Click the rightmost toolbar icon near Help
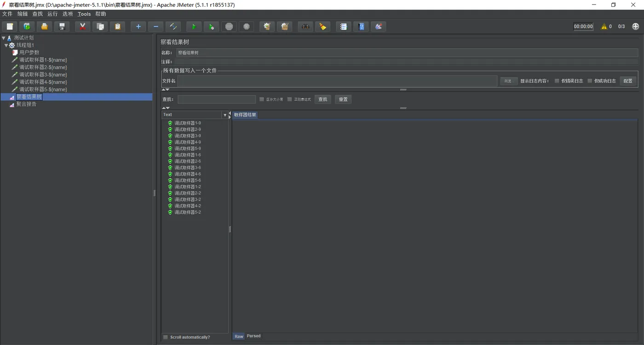Screen dimensions: 644x345 pos(378,27)
